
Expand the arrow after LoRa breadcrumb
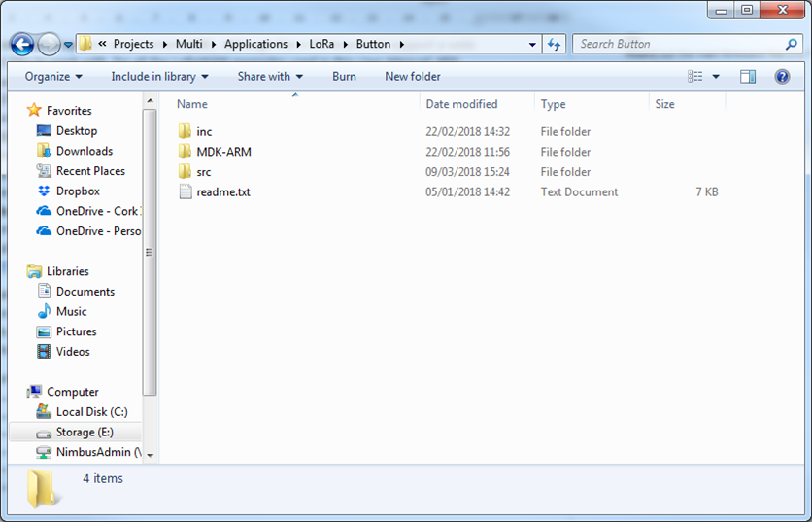[x=346, y=45]
